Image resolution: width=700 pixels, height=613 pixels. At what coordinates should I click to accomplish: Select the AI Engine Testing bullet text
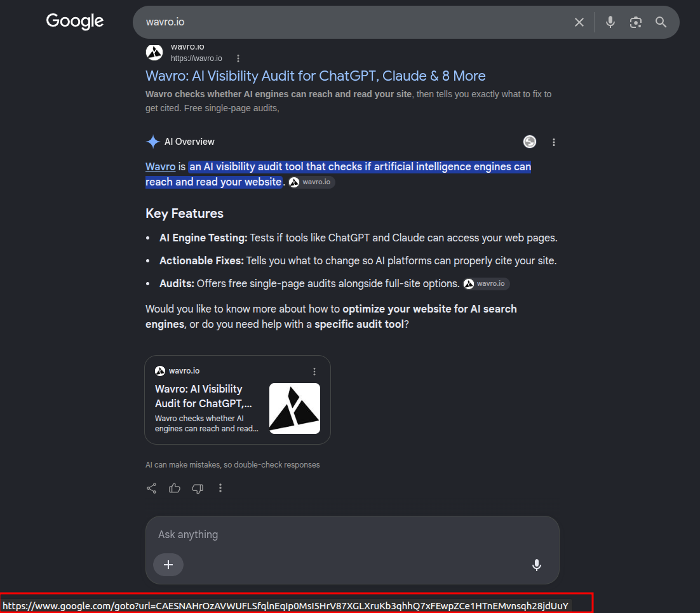point(358,238)
